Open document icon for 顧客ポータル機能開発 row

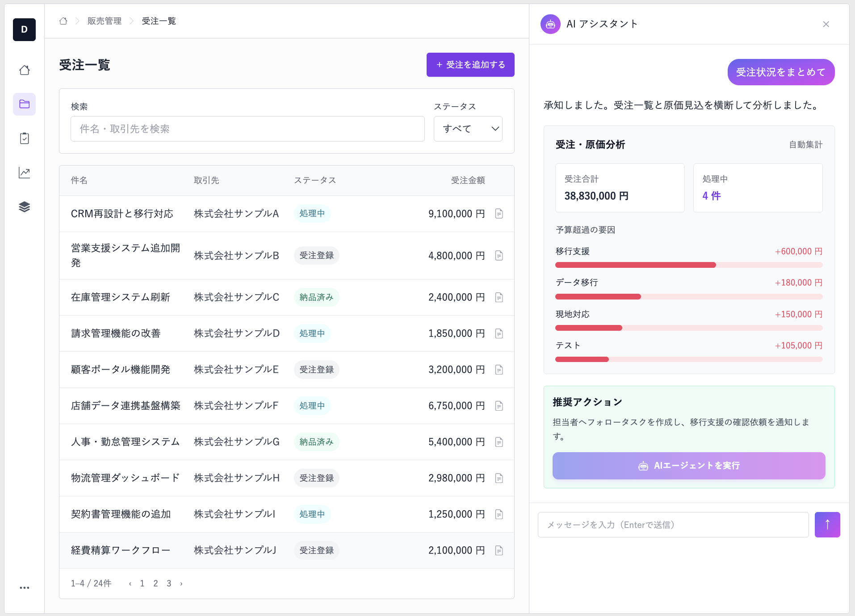pos(499,370)
